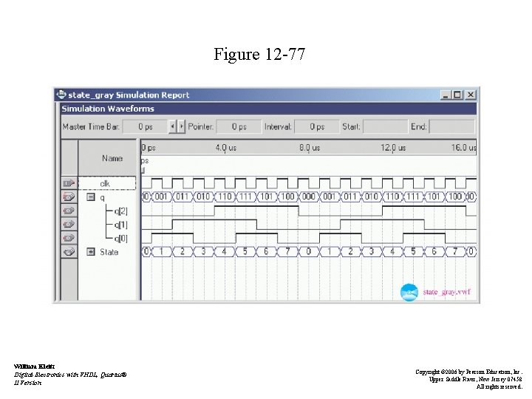The width and height of the screenshot is (532, 399).
Task: Click the q bus output pin icon
Action: click(x=69, y=197)
